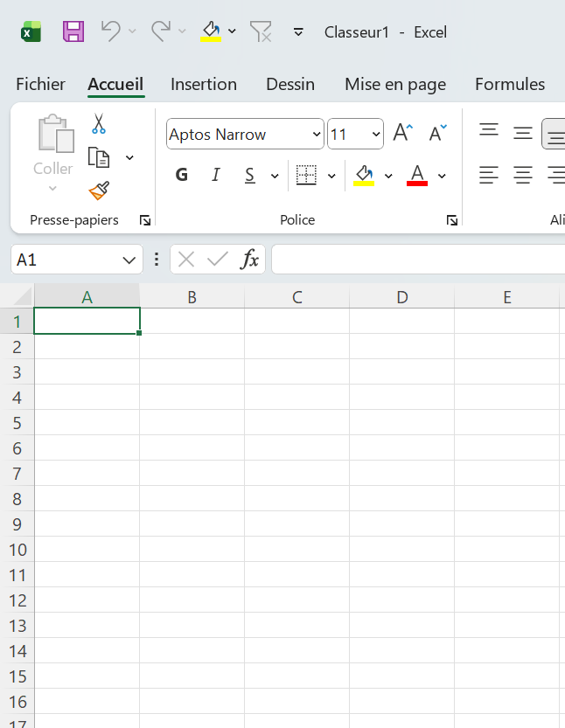Open undo history dropdown arrow
The image size is (565, 728).
pos(132,31)
